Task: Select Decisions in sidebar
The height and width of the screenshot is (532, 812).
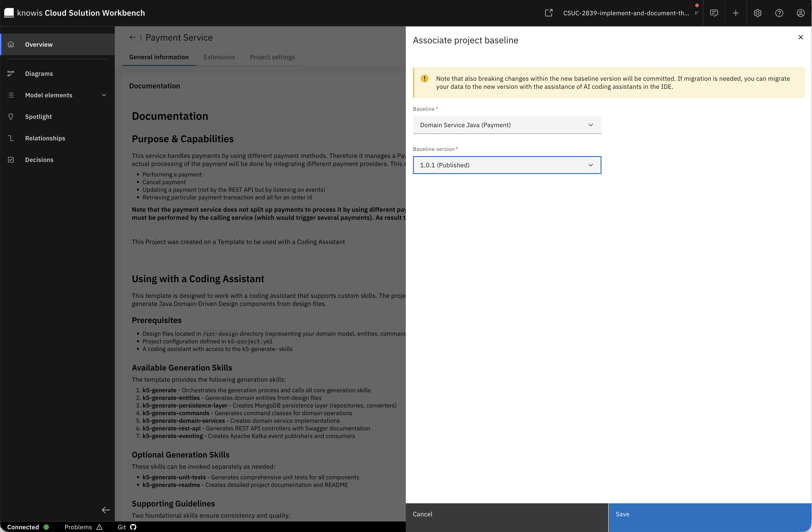Action: [58, 159]
